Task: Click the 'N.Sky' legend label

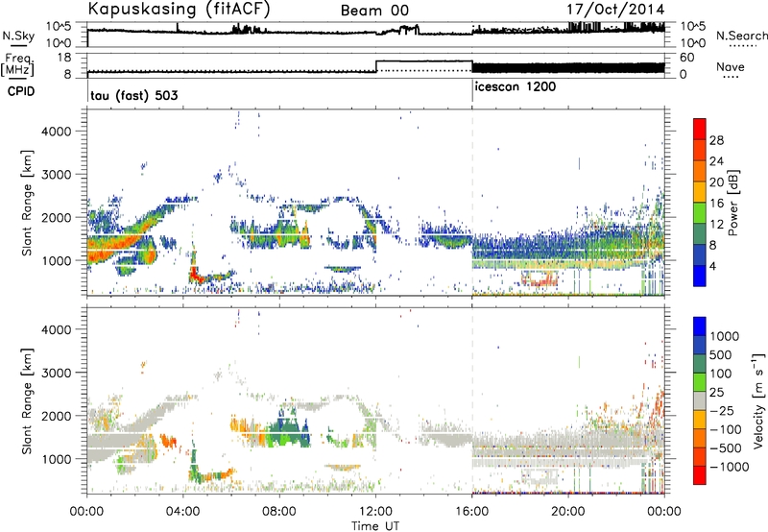Action: [18, 36]
